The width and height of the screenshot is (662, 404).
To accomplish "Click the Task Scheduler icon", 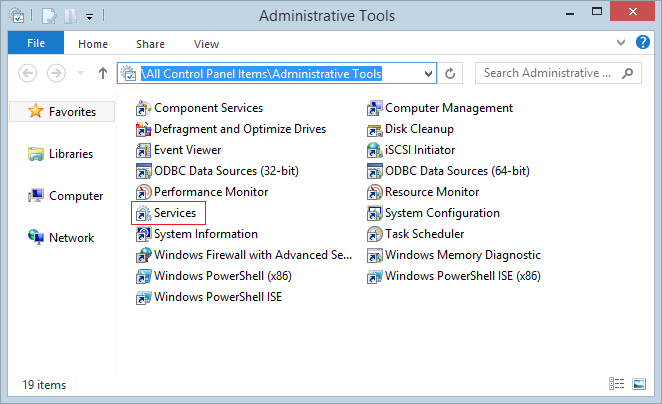I will [x=374, y=234].
